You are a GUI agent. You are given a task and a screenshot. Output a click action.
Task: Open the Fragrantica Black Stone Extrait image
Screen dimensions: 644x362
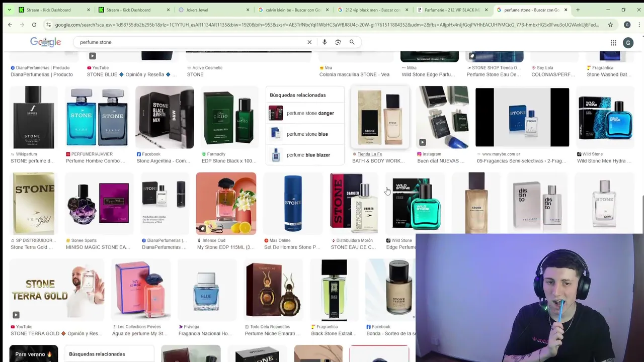click(334, 290)
